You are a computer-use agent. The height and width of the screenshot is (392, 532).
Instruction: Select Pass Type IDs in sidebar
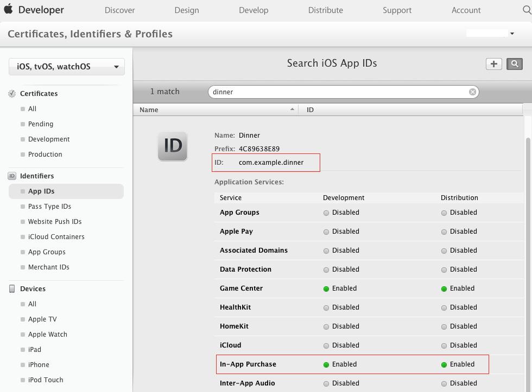pos(49,207)
